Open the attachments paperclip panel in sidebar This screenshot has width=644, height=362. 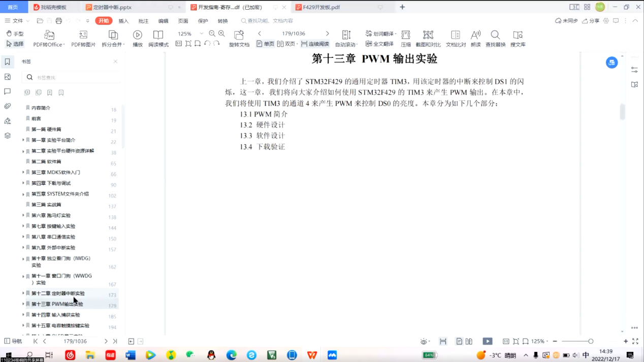8,106
